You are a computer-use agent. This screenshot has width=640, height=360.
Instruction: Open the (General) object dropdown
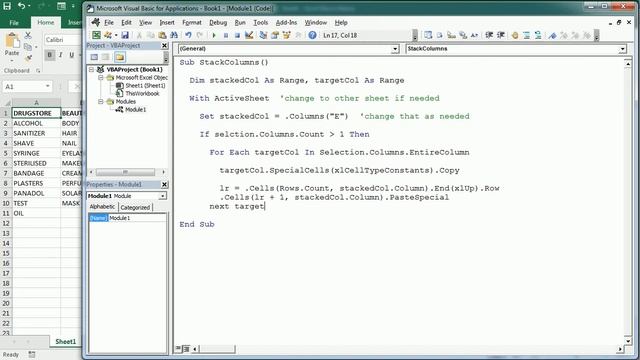click(395, 49)
